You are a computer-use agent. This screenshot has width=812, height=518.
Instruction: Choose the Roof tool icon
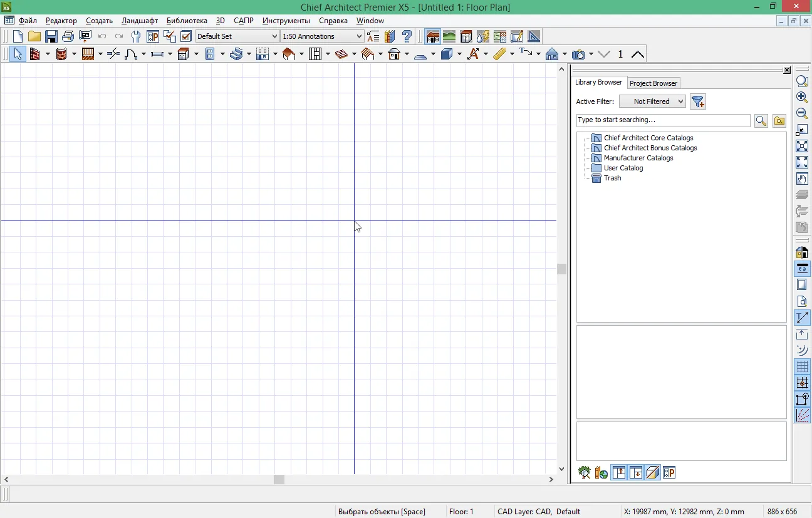289,54
